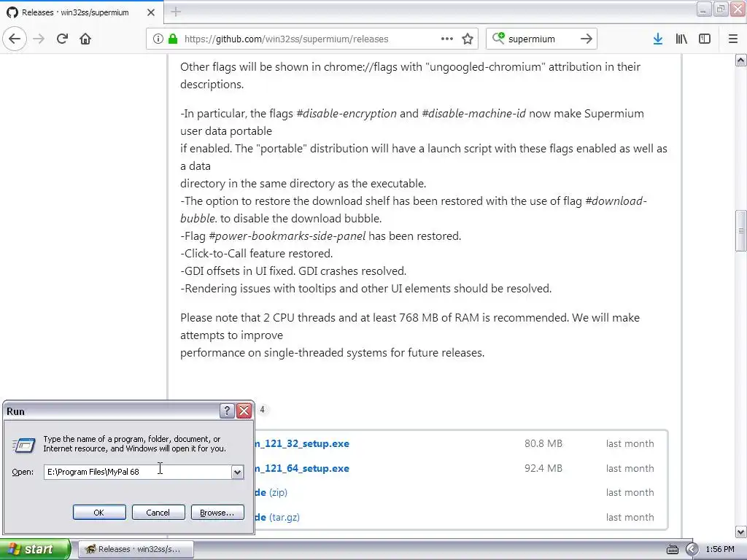Click the #power-bookmarks-side-panel flag text
747x560 pixels.
pos(287,236)
